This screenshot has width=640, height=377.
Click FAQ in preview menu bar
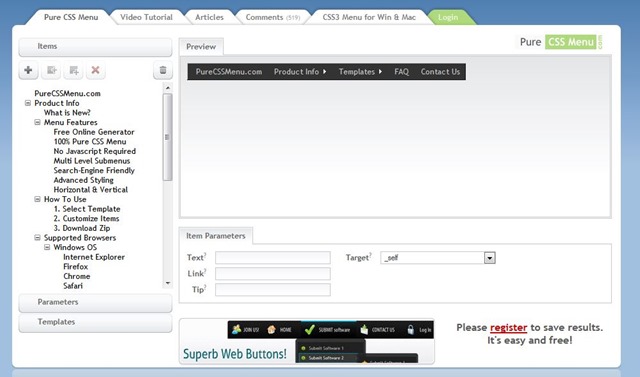401,72
